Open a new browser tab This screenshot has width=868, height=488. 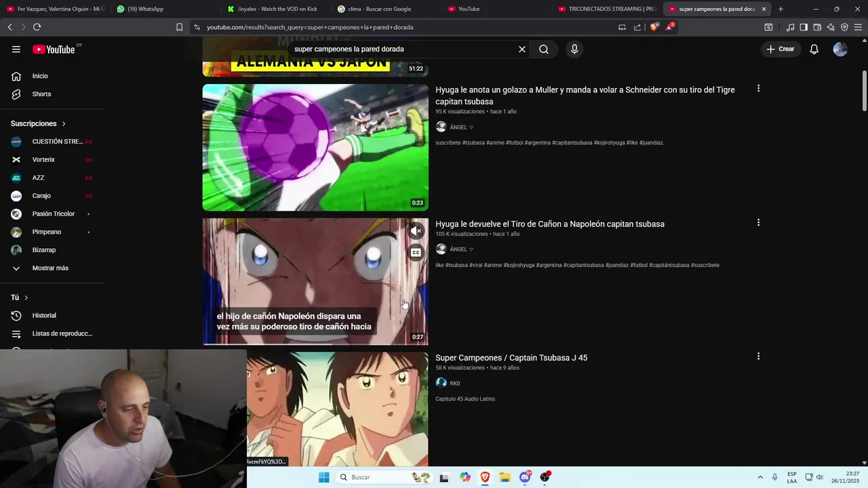781,9
